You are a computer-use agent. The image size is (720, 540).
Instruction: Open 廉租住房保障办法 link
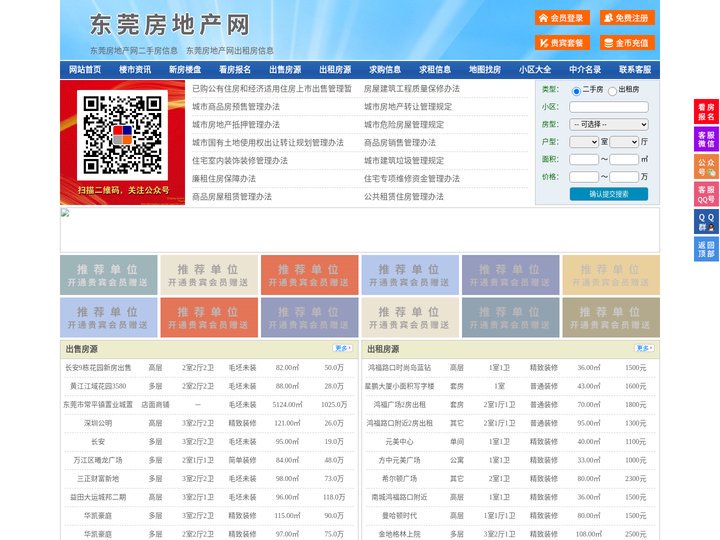224,179
